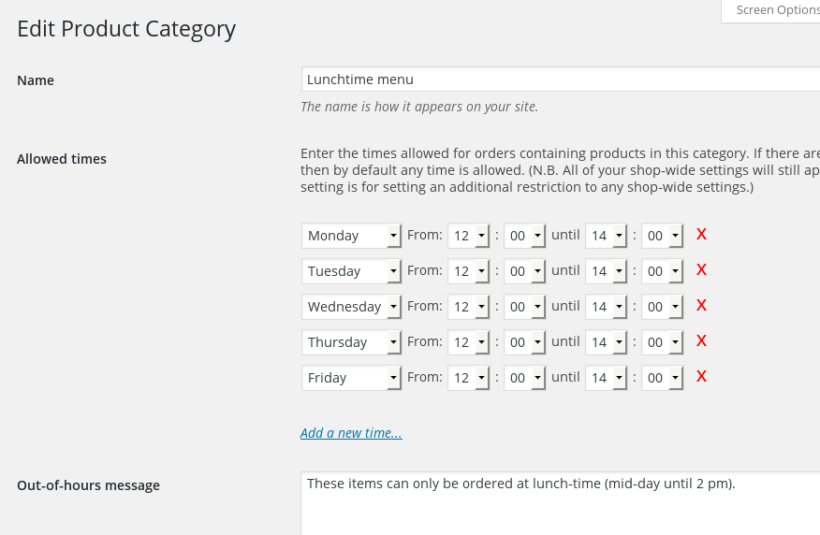Focus the Out-of-hours message textarea
The image size is (820, 535).
click(560, 503)
